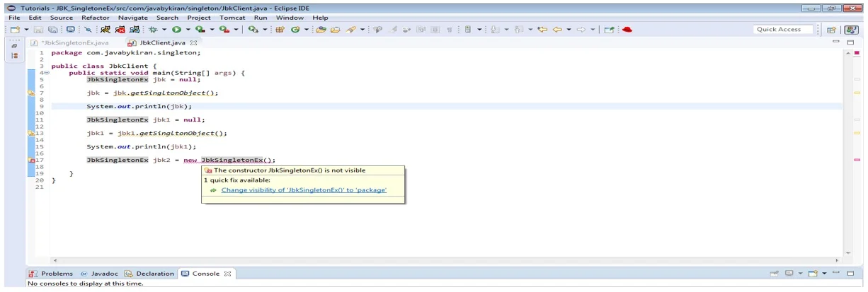Click the Stop Tomcat cat icon

(x=120, y=30)
